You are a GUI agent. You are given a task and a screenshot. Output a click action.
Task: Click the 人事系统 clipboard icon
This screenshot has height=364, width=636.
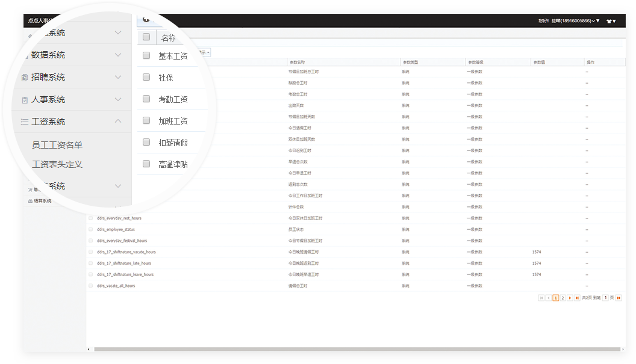25,100
